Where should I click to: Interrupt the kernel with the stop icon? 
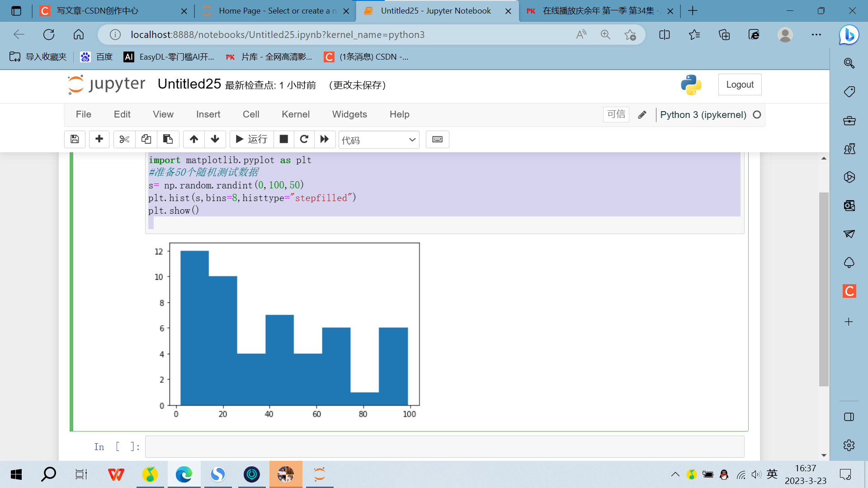[x=283, y=139]
